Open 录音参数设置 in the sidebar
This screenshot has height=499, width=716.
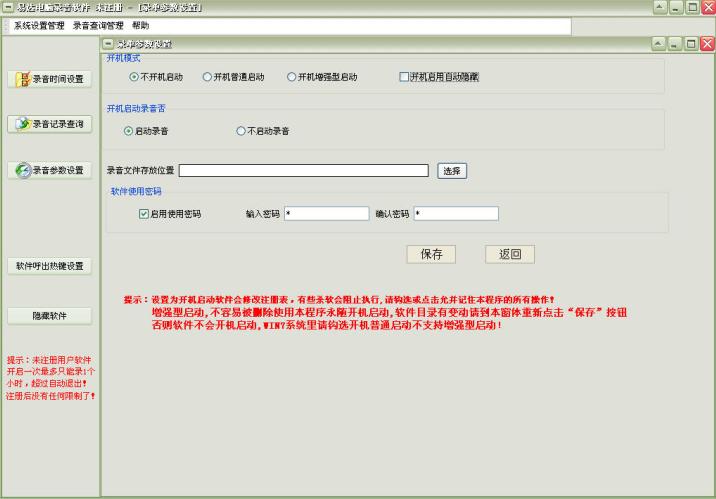(x=51, y=170)
